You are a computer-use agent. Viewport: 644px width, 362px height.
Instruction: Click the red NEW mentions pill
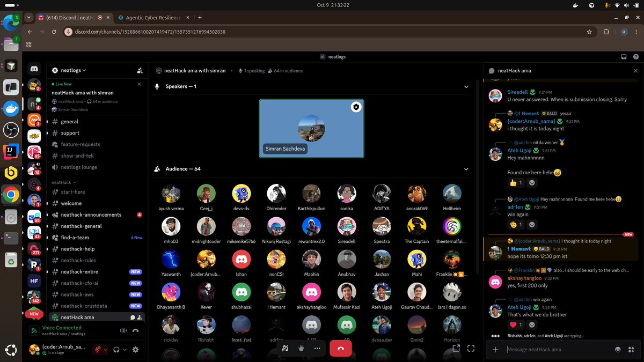coord(34,314)
